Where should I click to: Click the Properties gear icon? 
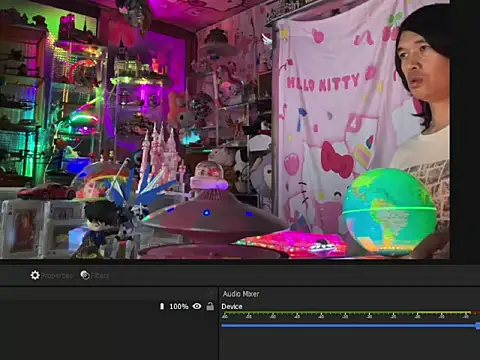pyautogui.click(x=35, y=275)
